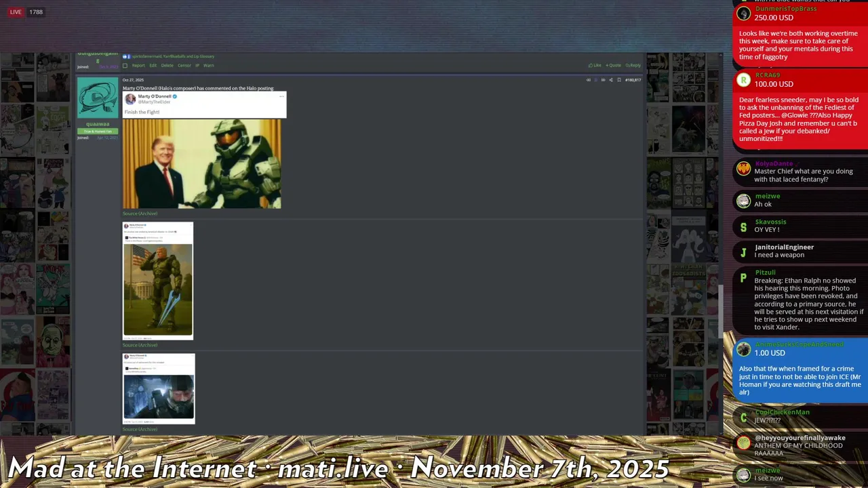
Task: Click "Finish the Fight!" tweet text
Action: tap(142, 112)
